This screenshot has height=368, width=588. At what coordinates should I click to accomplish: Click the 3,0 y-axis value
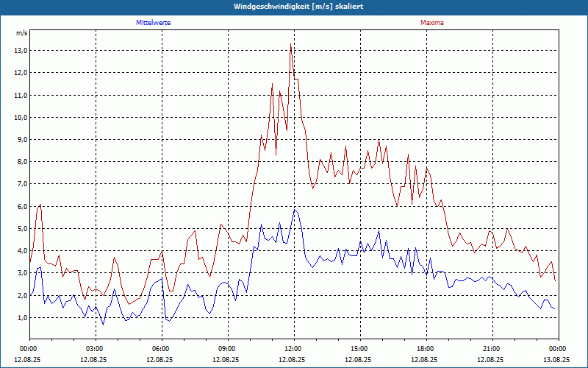point(22,273)
